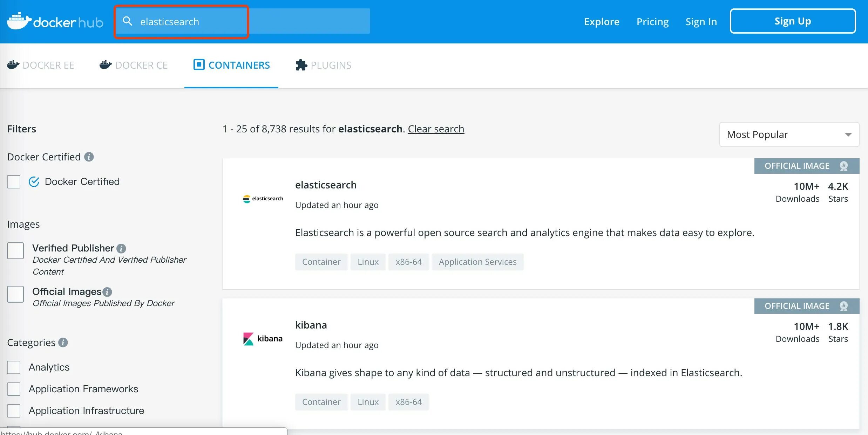Open the Plugins tab

[323, 65]
